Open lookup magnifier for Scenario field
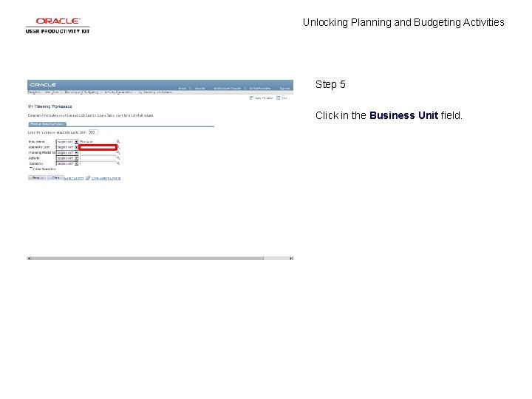This screenshot has height=399, width=532. (x=118, y=163)
